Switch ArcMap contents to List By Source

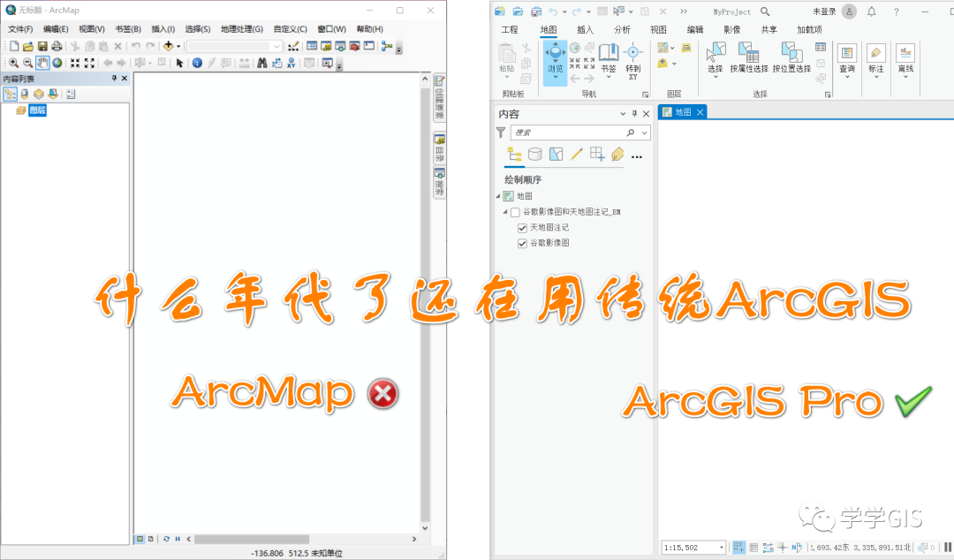click(x=25, y=94)
